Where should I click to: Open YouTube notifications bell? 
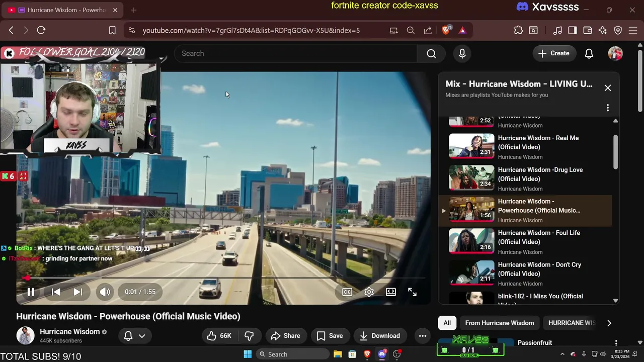(589, 53)
